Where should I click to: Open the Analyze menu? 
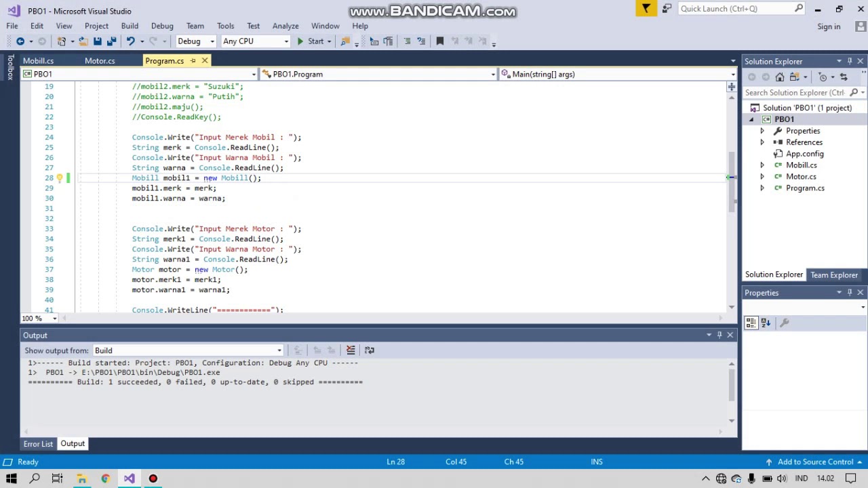tap(285, 26)
